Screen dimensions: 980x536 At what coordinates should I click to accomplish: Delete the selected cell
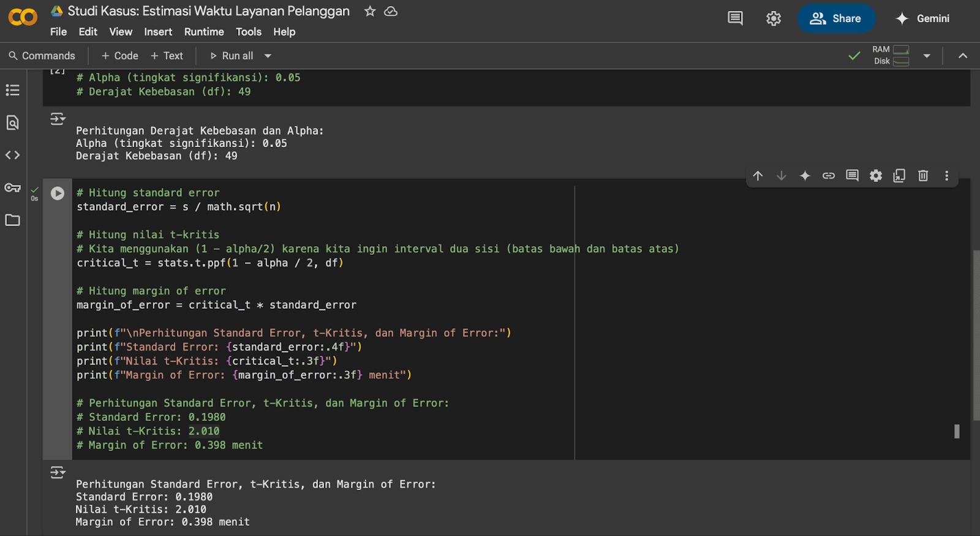(x=923, y=176)
